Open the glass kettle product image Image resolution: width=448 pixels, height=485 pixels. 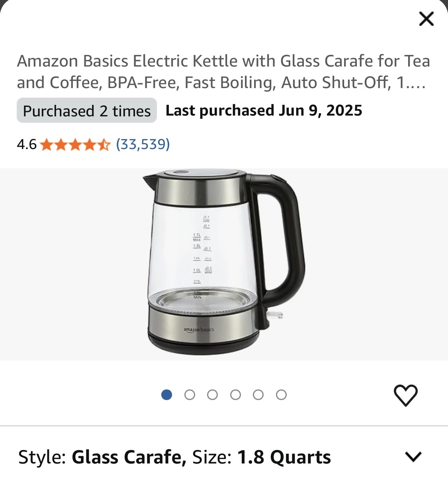click(x=224, y=264)
